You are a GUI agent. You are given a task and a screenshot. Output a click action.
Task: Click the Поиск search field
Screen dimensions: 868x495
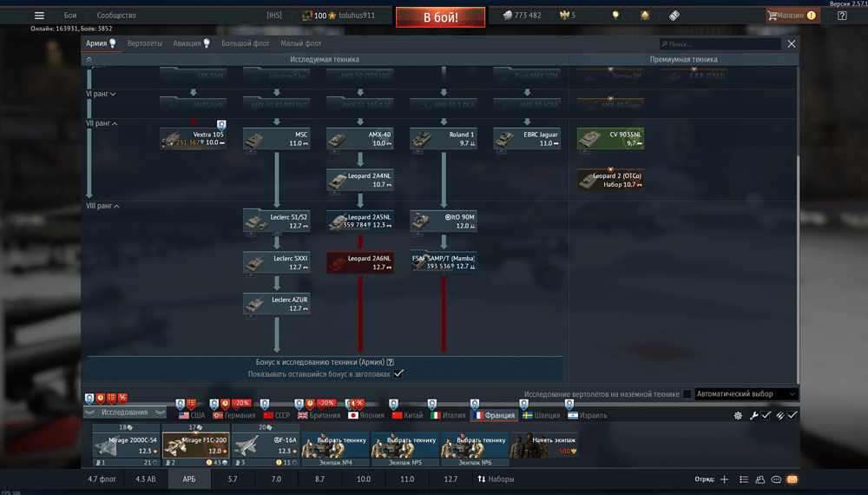[x=720, y=43]
